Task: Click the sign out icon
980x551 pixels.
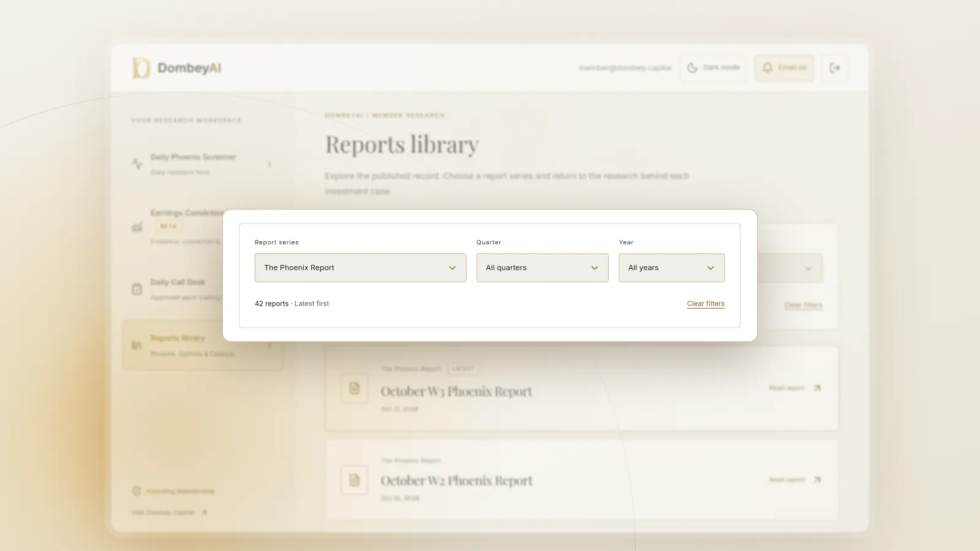Action: pyautogui.click(x=835, y=68)
